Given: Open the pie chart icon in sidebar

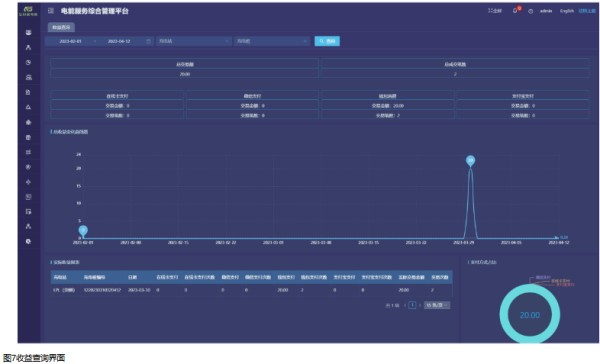Looking at the screenshot, I should 28,62.
